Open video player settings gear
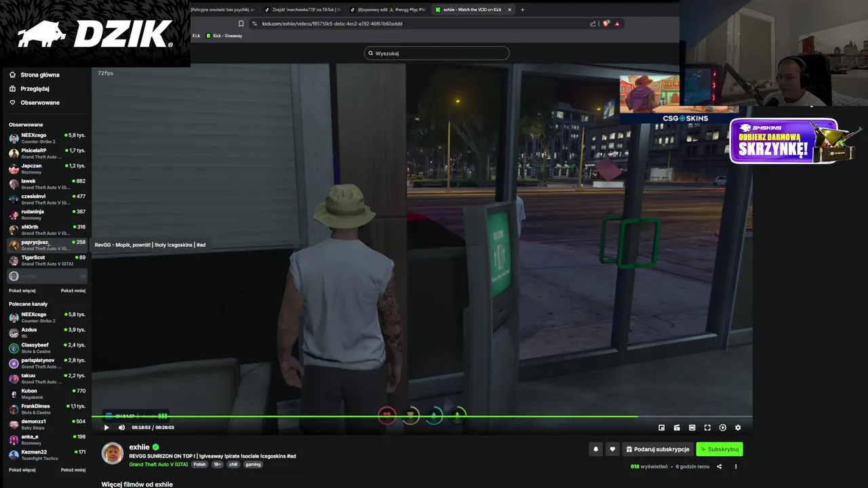The height and width of the screenshot is (488, 868). (x=738, y=428)
